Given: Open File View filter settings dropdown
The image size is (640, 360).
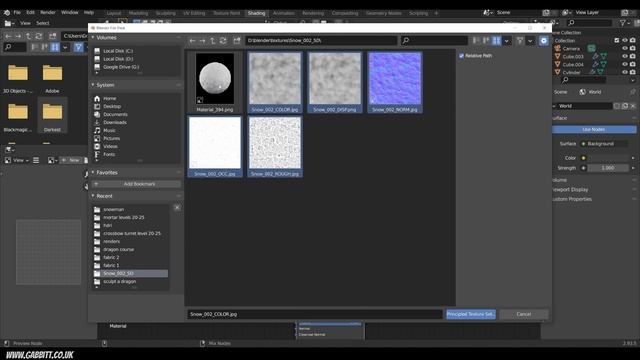Looking at the screenshot, I should (x=530, y=41).
